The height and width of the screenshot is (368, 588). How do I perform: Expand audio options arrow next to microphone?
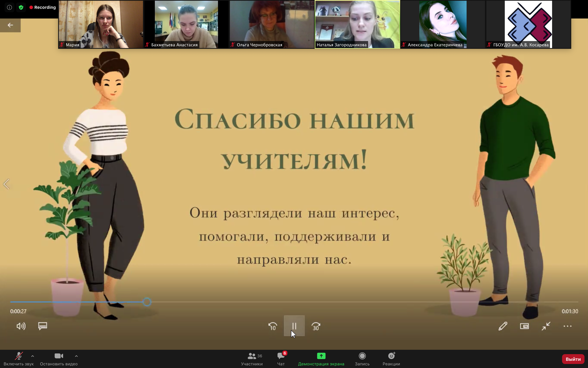click(33, 356)
